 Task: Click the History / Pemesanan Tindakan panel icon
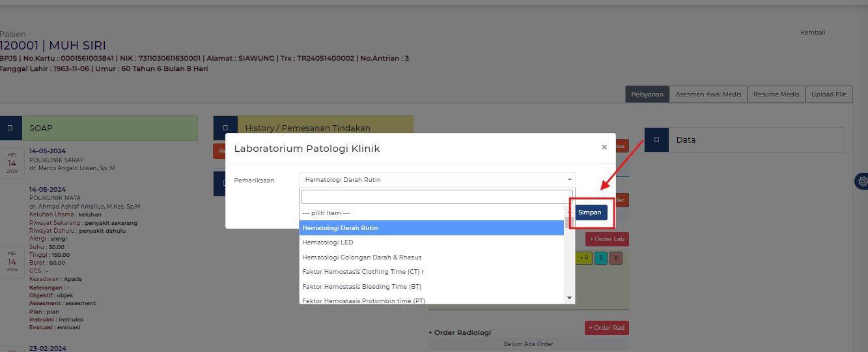point(225,128)
